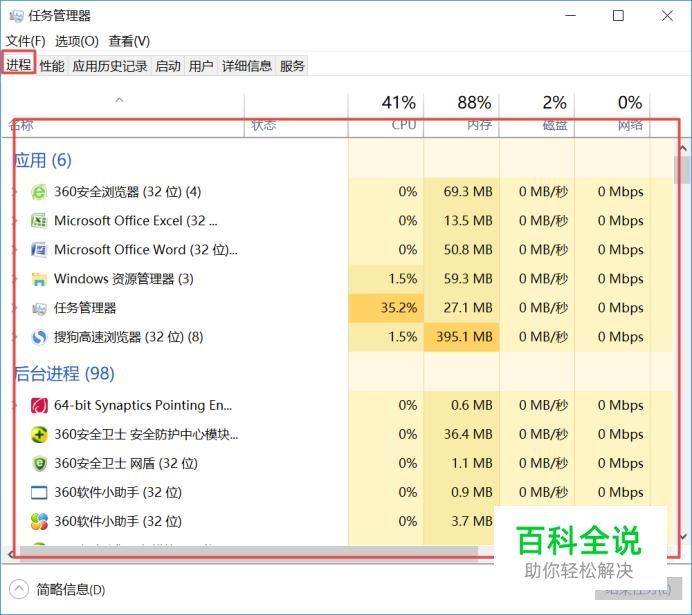Click the 搜狗高速浏览器 icon

[x=39, y=337]
